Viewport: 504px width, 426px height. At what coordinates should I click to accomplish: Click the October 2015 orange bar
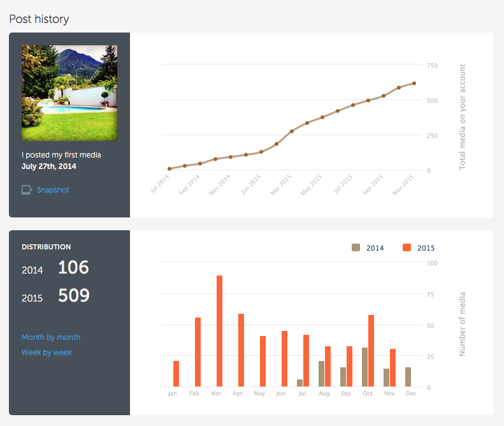[371, 351]
